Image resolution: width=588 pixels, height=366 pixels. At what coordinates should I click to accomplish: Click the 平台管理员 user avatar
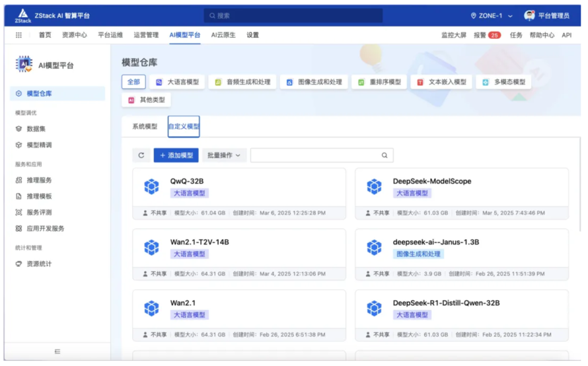coord(529,16)
